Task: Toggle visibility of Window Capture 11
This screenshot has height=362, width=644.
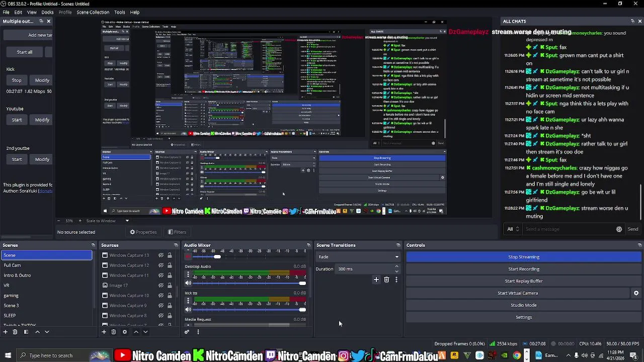Action: [161, 276]
